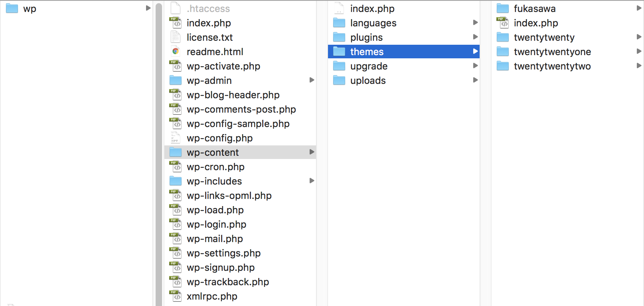The width and height of the screenshot is (644, 306).
Task: Expand the wp-includes folder arrow
Action: [x=312, y=181]
